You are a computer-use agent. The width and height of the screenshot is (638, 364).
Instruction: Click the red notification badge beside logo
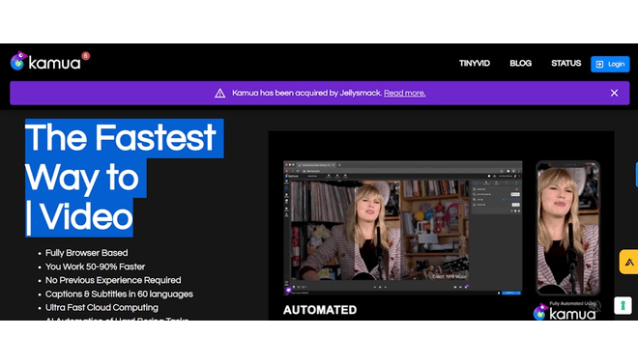click(85, 56)
